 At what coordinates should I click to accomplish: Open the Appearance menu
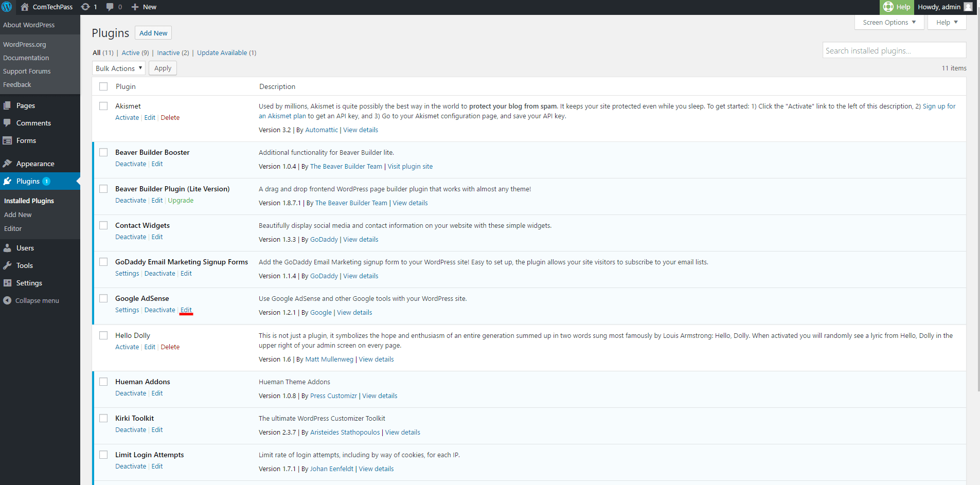coord(35,164)
